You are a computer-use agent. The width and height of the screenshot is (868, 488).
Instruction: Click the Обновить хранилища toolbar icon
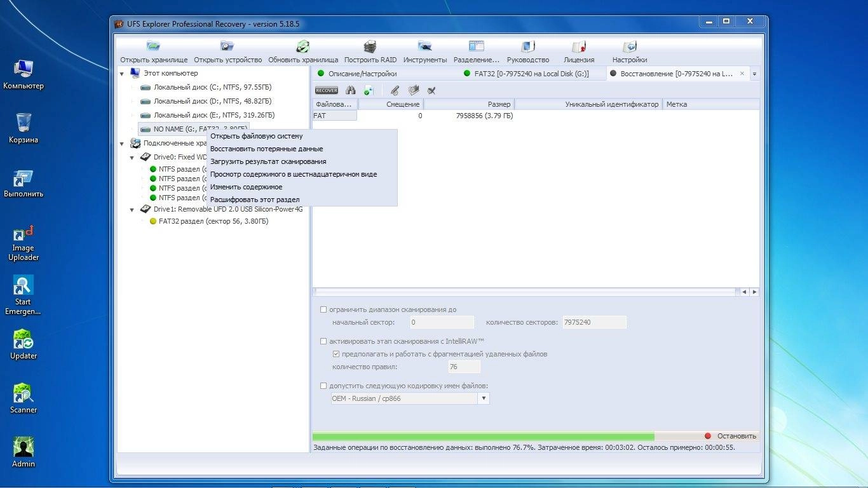click(x=302, y=46)
